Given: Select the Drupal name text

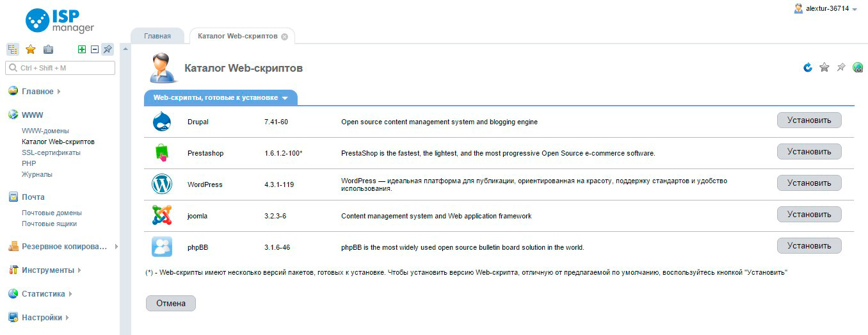Looking at the screenshot, I should coord(198,122).
